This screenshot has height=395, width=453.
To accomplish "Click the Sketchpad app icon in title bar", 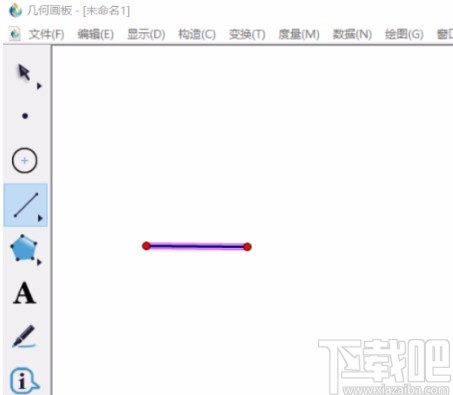I will [15, 10].
